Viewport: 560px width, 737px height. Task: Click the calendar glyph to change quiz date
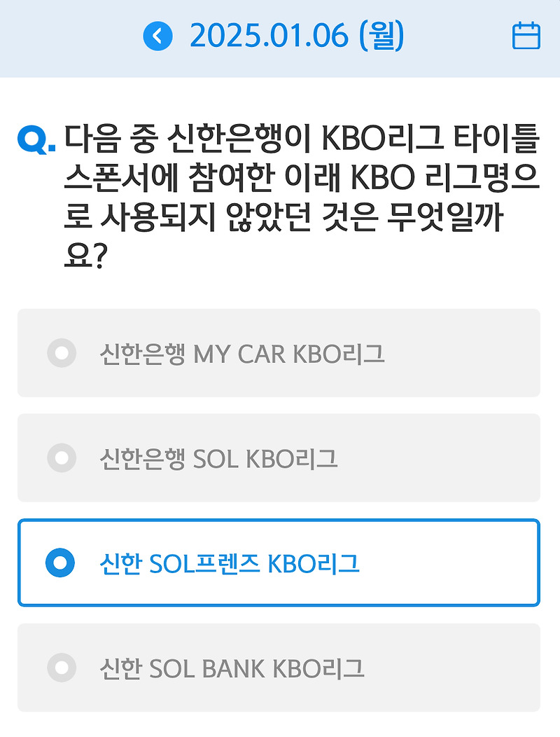(x=526, y=37)
